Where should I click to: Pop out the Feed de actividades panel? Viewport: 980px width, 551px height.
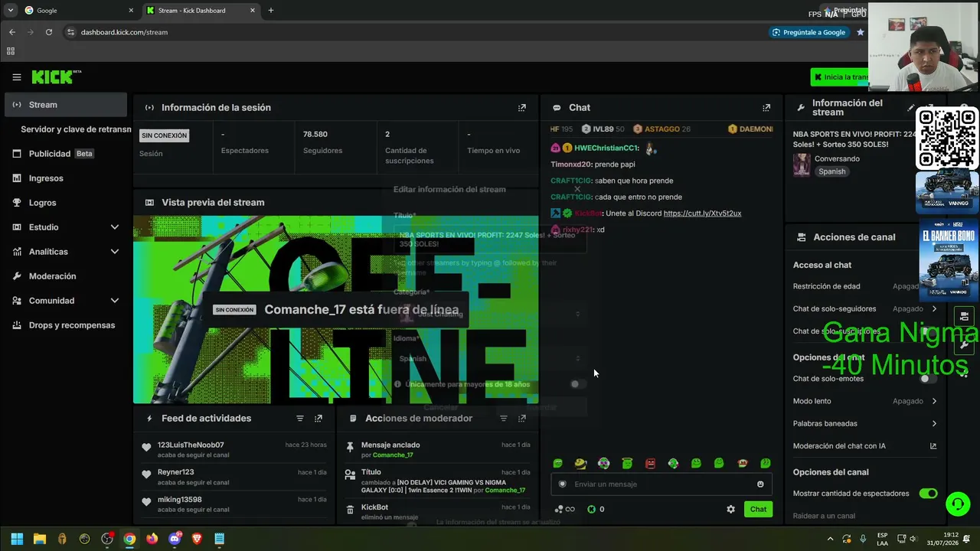pyautogui.click(x=318, y=419)
